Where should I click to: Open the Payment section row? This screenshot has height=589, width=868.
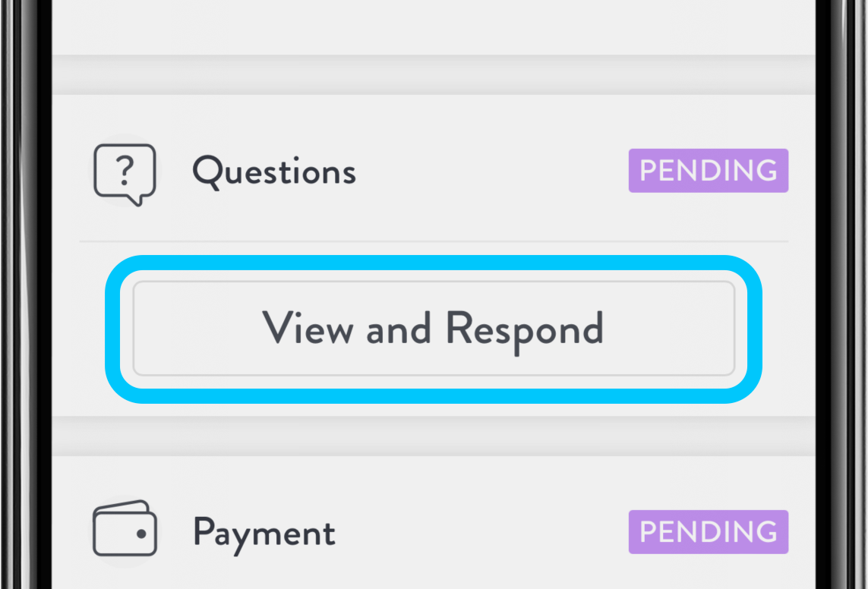434,531
